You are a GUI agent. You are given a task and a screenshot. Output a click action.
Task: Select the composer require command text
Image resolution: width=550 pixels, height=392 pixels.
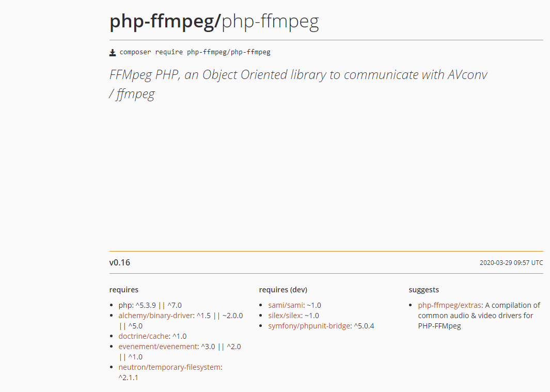pyautogui.click(x=195, y=52)
